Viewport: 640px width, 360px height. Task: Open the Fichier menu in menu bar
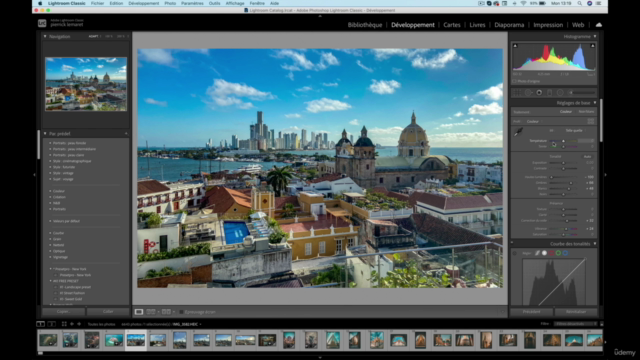coord(97,3)
